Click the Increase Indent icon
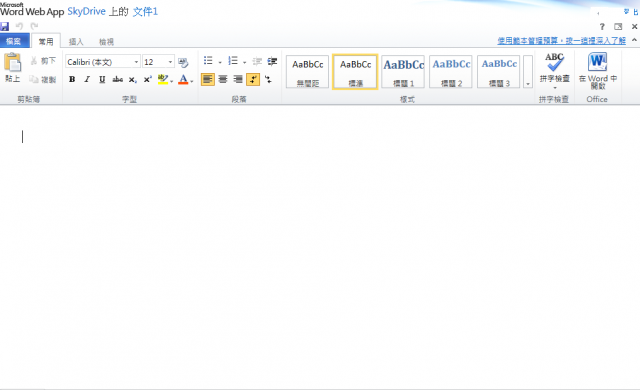 [x=272, y=61]
